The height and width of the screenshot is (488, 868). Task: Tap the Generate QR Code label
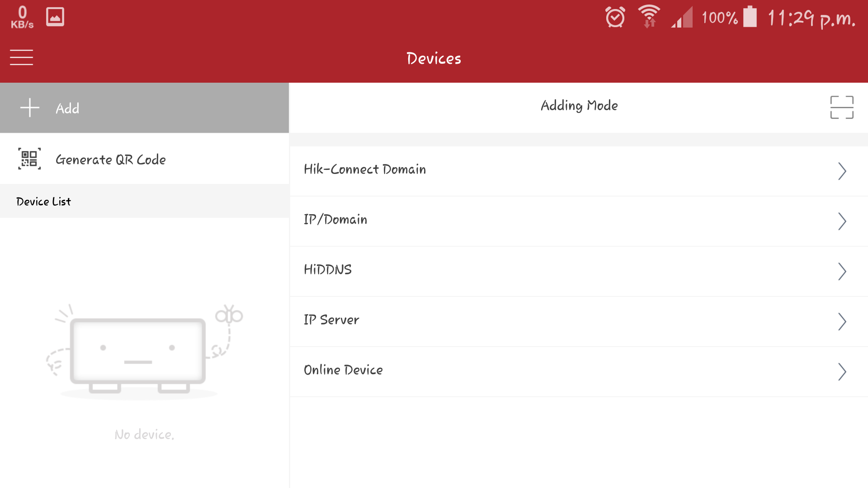tap(111, 160)
